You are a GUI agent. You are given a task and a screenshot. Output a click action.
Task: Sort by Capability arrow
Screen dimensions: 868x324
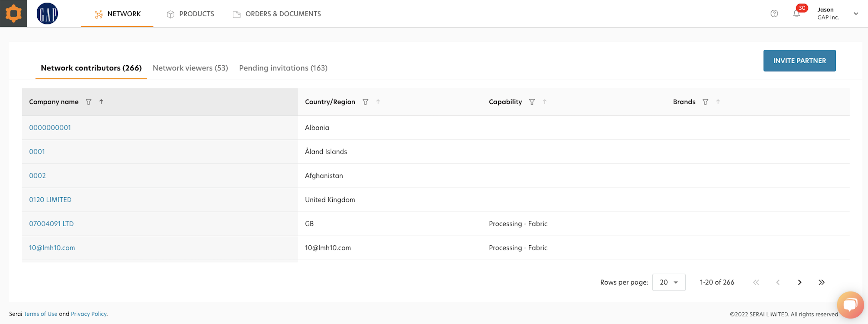coord(545,102)
